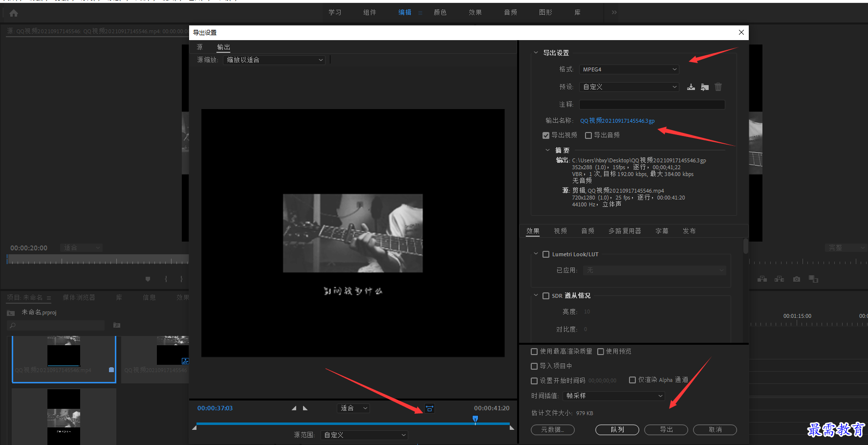Click the import preset icon
This screenshot has width=868, height=445.
(705, 87)
